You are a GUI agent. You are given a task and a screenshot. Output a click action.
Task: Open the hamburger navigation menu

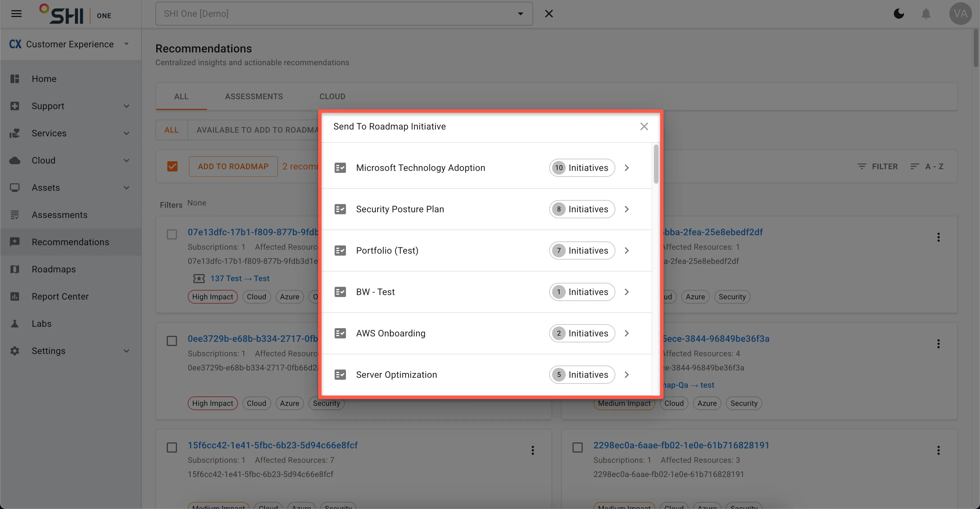click(x=16, y=14)
